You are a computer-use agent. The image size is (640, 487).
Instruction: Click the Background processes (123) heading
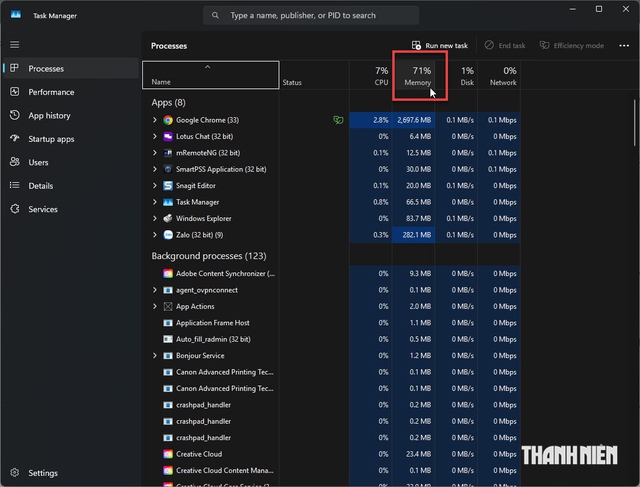tap(209, 256)
